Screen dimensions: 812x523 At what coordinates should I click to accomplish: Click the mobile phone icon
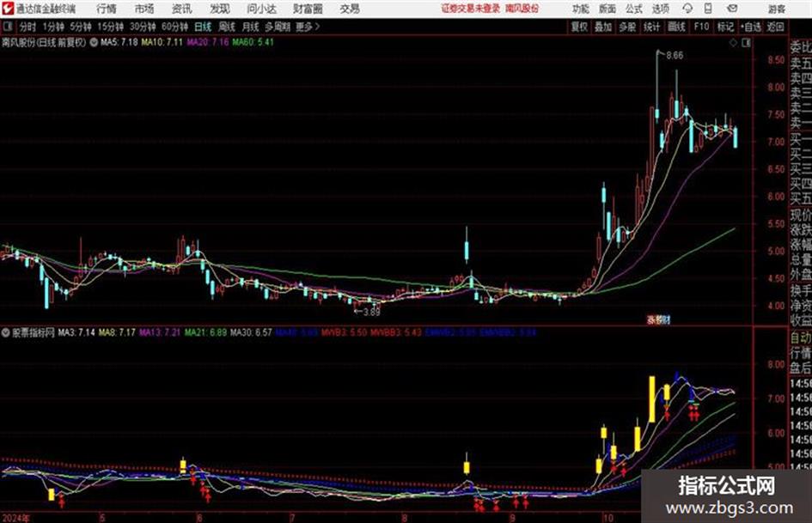pos(708,9)
